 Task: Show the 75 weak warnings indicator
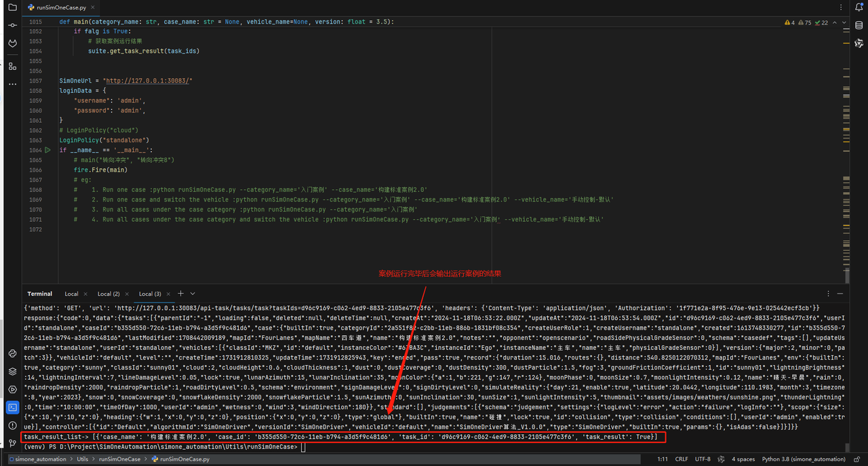tap(804, 22)
